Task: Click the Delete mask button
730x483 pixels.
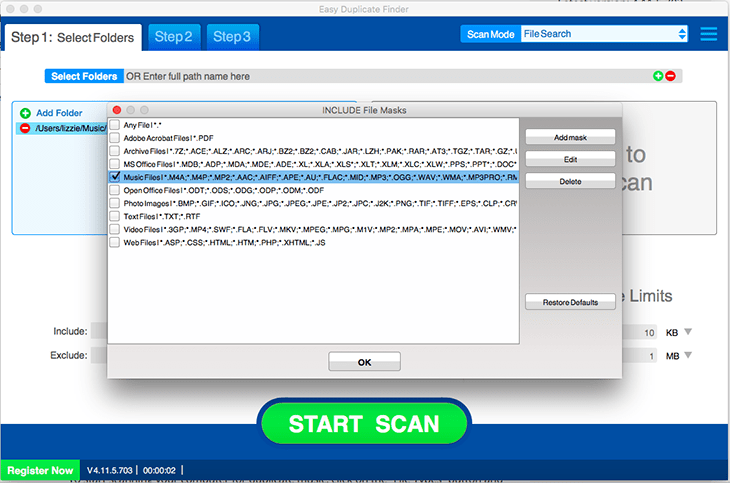Action: click(x=570, y=181)
